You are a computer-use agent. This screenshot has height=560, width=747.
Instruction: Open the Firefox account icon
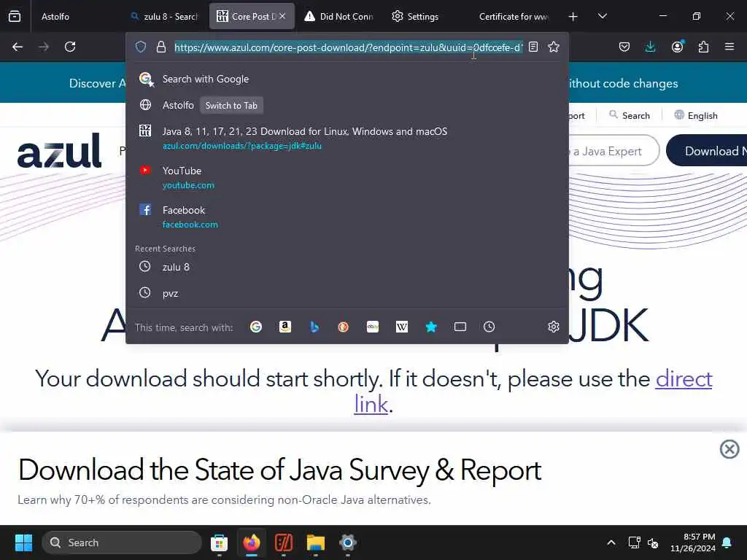[677, 47]
